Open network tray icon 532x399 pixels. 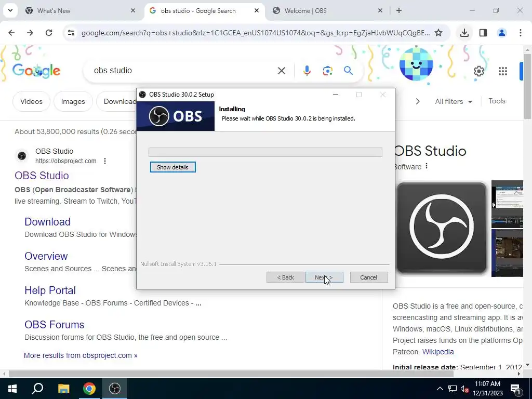(453, 389)
